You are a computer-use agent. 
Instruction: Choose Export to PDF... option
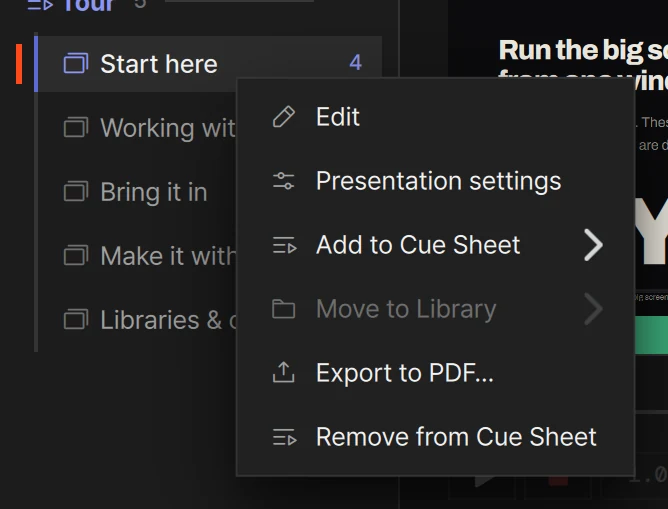tap(435, 373)
